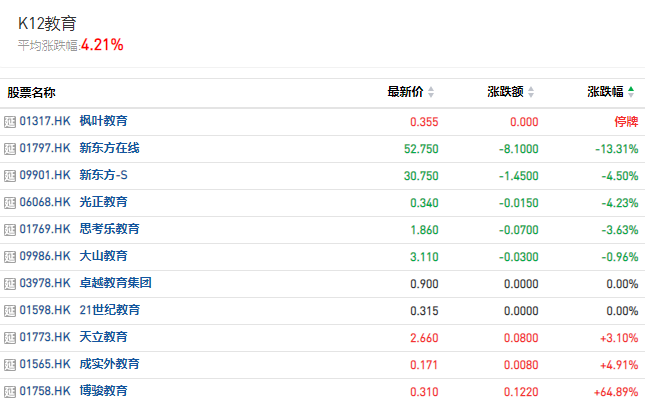Sort table by 涨跌幅 column arrows
The image size is (645, 402).
pyautogui.click(x=631, y=92)
